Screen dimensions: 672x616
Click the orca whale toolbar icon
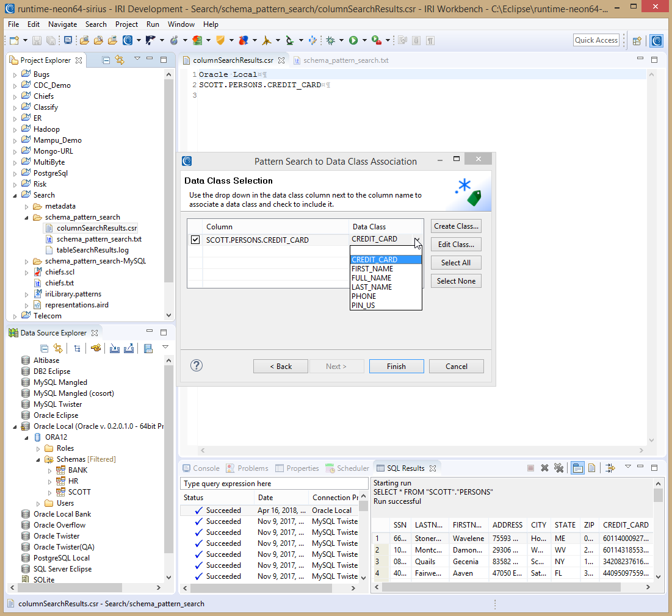pyautogui.click(x=150, y=40)
